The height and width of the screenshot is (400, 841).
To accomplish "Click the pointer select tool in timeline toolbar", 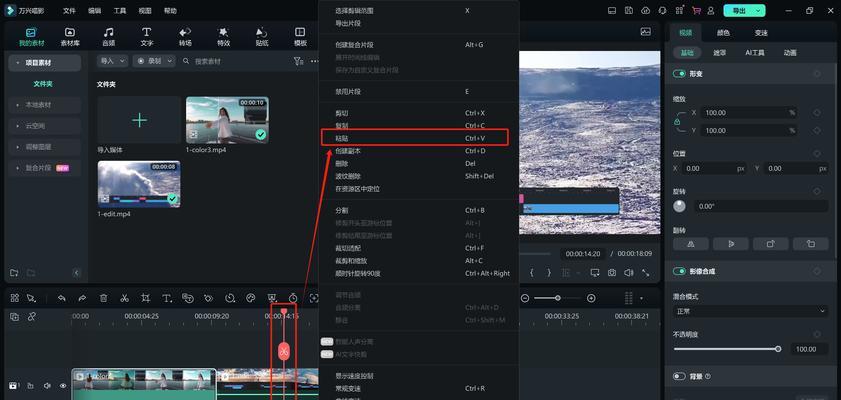I will [x=31, y=298].
